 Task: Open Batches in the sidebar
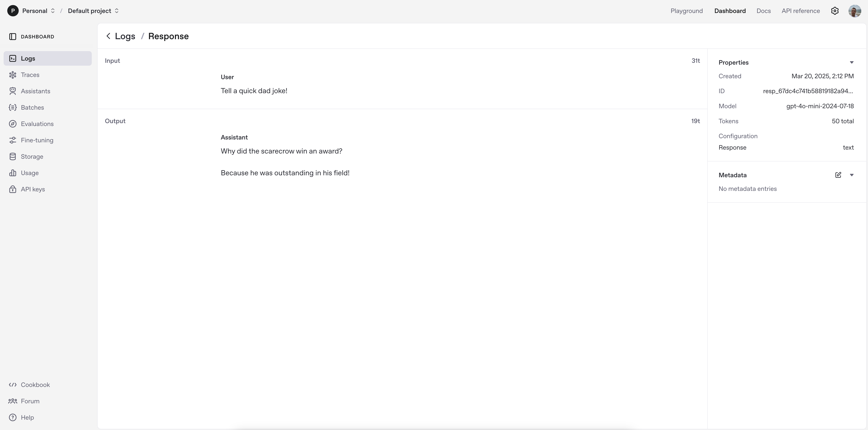(x=48, y=107)
